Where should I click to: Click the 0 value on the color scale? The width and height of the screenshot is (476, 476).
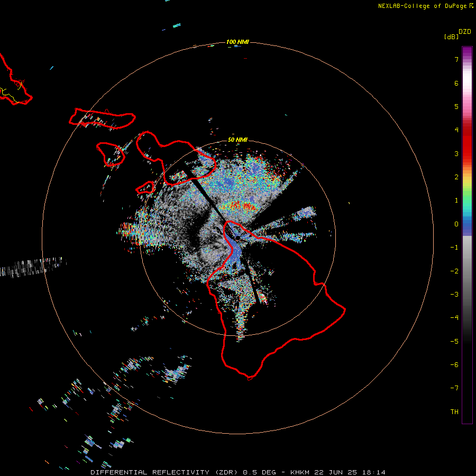tap(456, 224)
